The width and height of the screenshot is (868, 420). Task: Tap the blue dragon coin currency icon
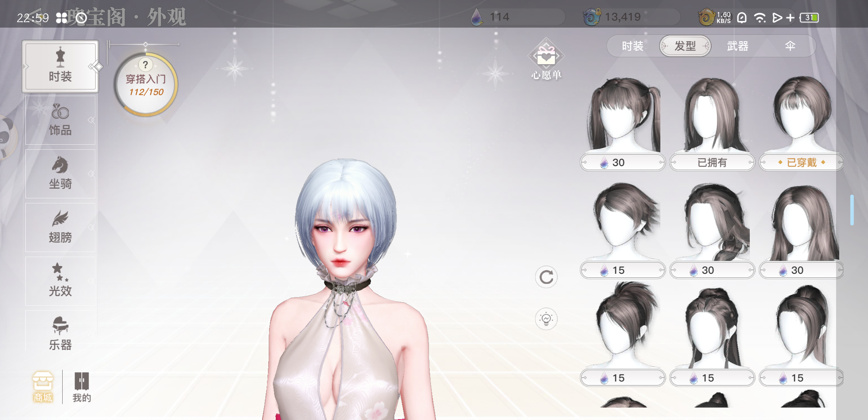pyautogui.click(x=592, y=17)
